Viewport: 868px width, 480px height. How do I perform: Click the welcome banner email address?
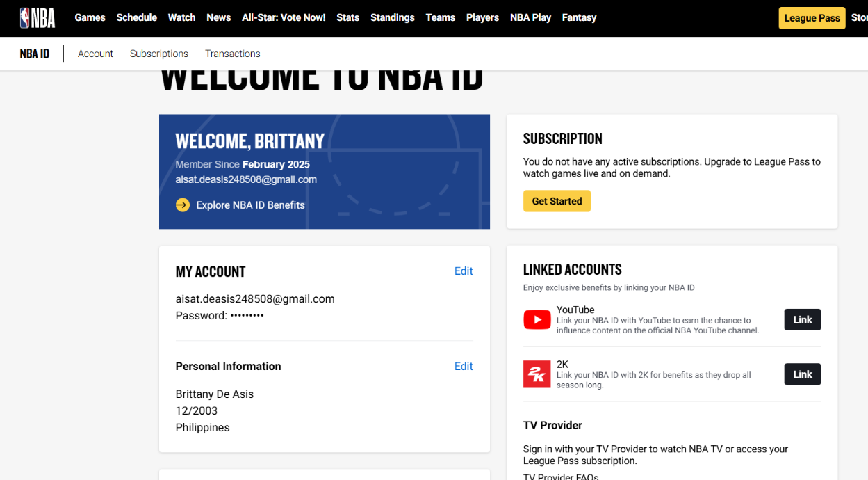coord(246,179)
